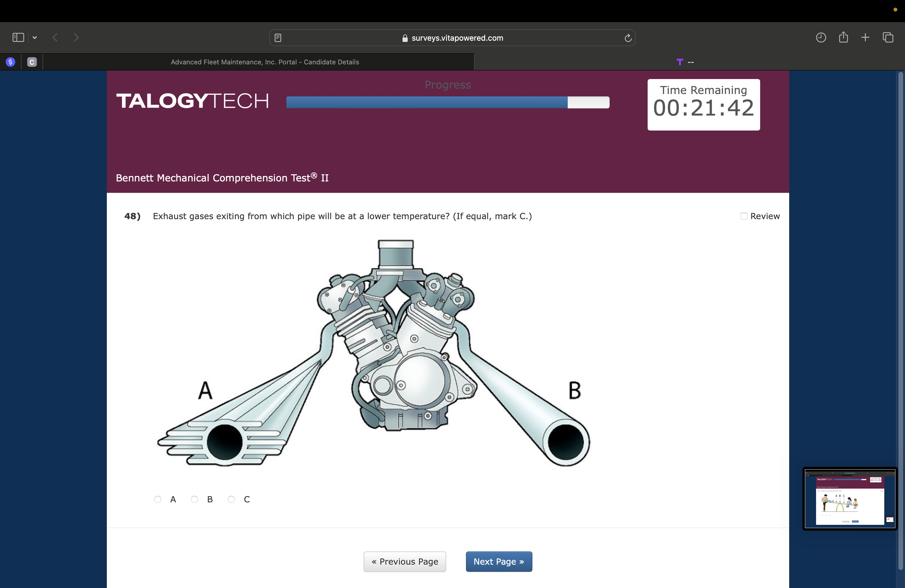The width and height of the screenshot is (905, 588).
Task: Click the browser back arrow
Action: coord(55,37)
